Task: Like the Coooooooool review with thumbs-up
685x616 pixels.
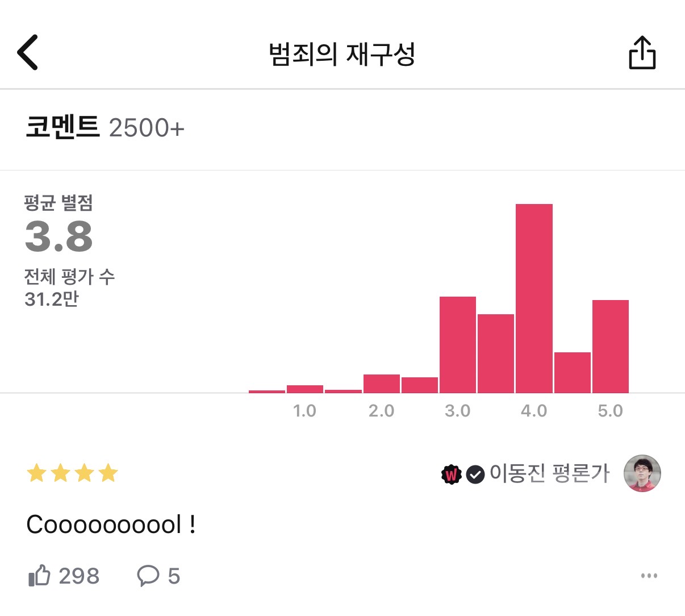Action: click(39, 576)
